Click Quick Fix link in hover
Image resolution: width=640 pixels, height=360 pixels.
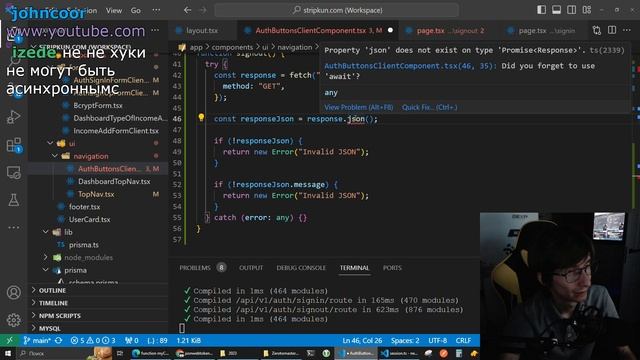point(429,107)
